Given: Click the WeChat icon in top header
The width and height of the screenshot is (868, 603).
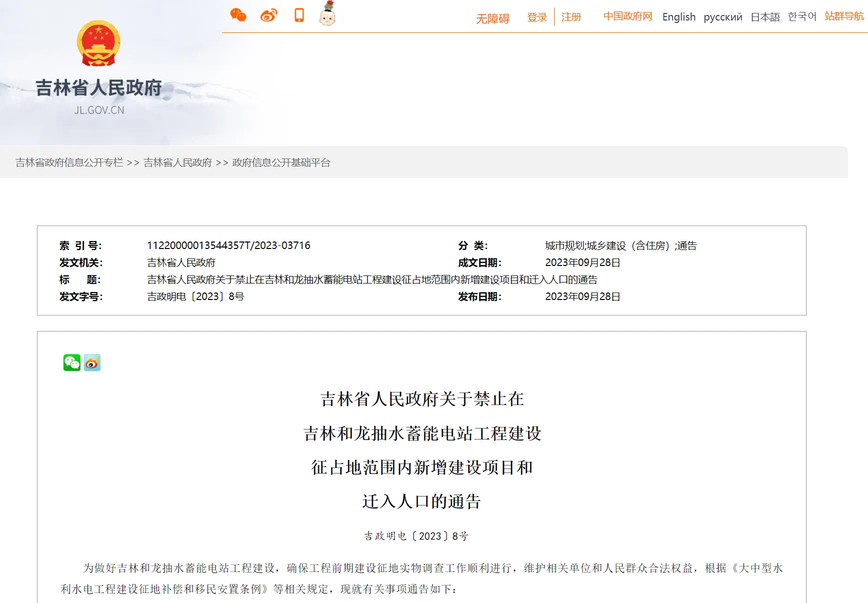Looking at the screenshot, I should [x=238, y=15].
